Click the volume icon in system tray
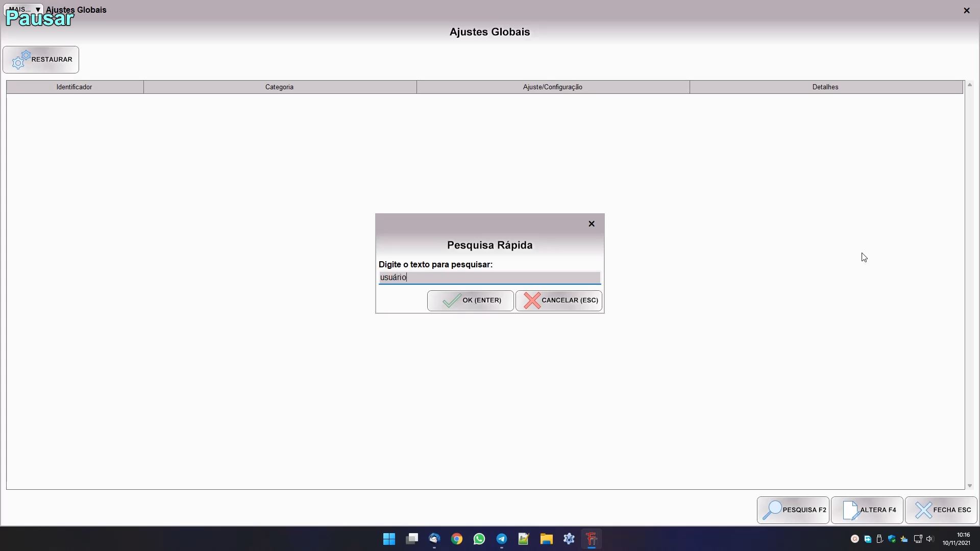Image resolution: width=980 pixels, height=551 pixels. pyautogui.click(x=929, y=539)
